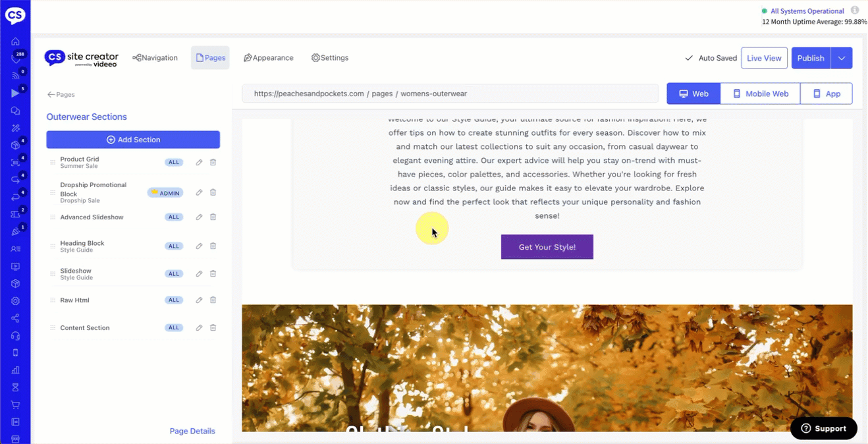Open the Appearance tab

point(269,58)
